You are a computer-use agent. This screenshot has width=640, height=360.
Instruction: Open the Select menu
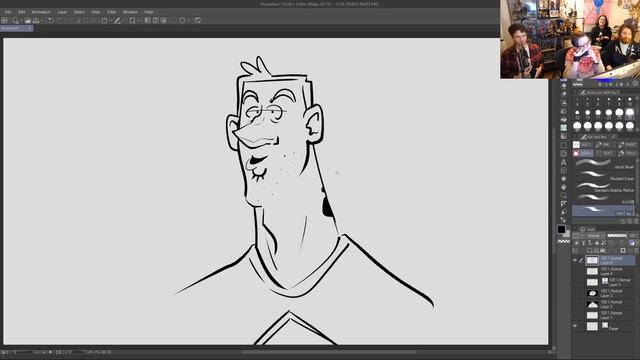point(79,12)
